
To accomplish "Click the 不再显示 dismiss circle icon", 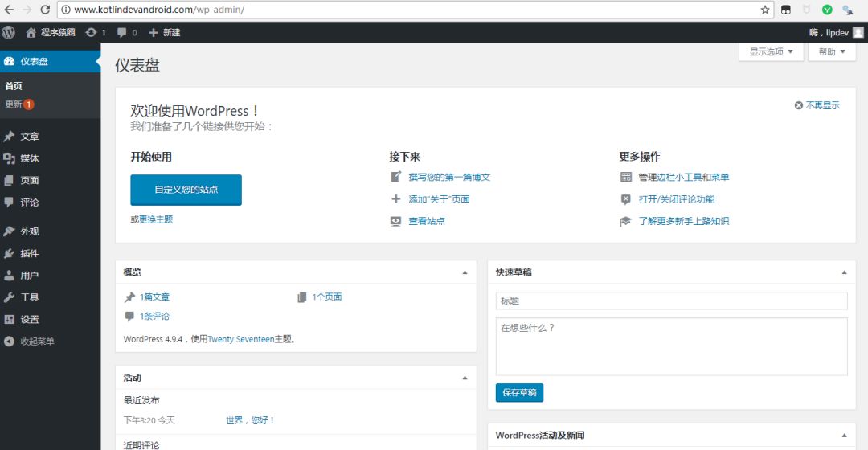I will coord(798,105).
